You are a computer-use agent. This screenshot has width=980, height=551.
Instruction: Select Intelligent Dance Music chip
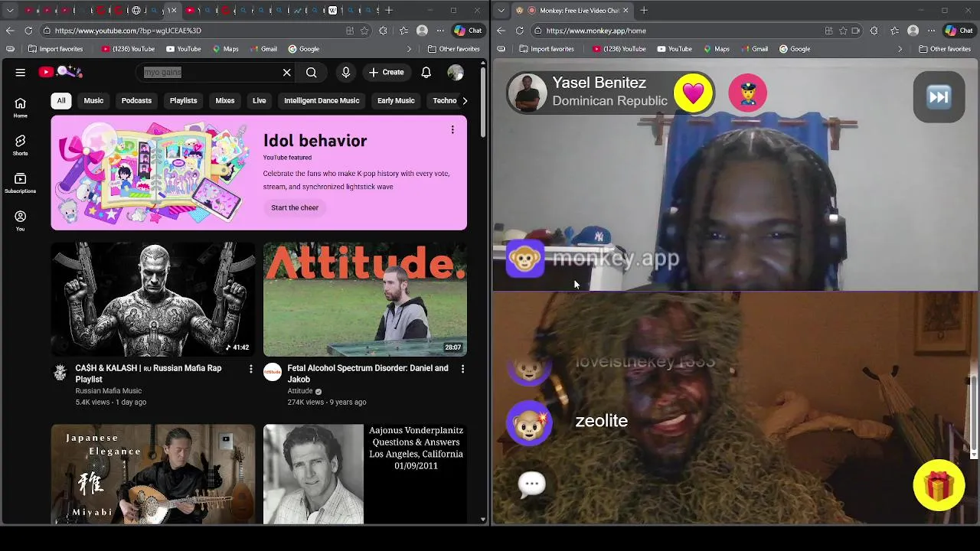322,100
